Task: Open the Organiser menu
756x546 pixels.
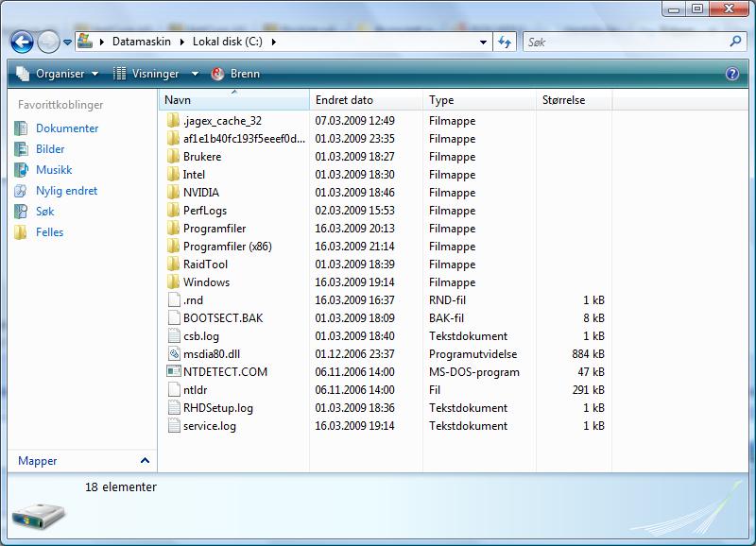Action: click(x=58, y=74)
